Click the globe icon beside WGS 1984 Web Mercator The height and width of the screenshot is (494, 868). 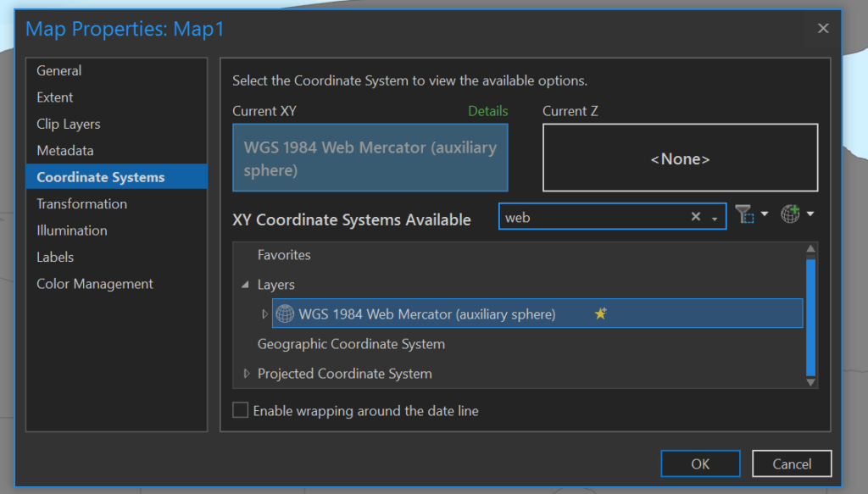[285, 314]
